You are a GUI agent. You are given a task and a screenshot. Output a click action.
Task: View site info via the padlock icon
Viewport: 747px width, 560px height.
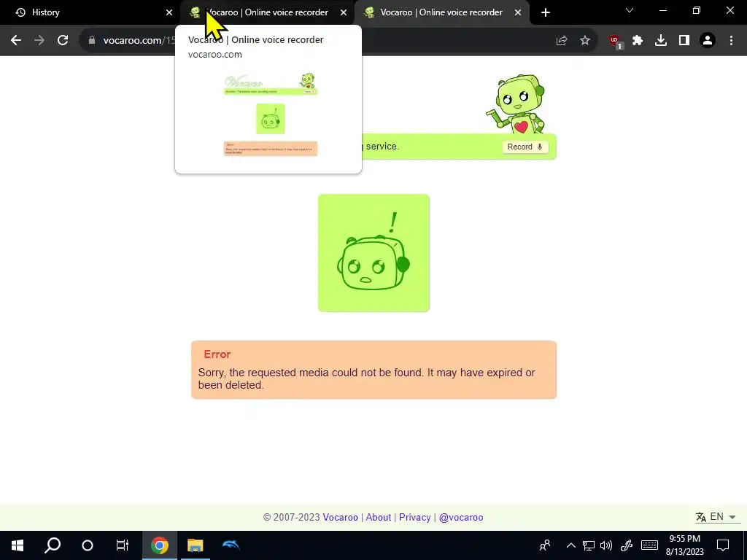[x=92, y=41]
